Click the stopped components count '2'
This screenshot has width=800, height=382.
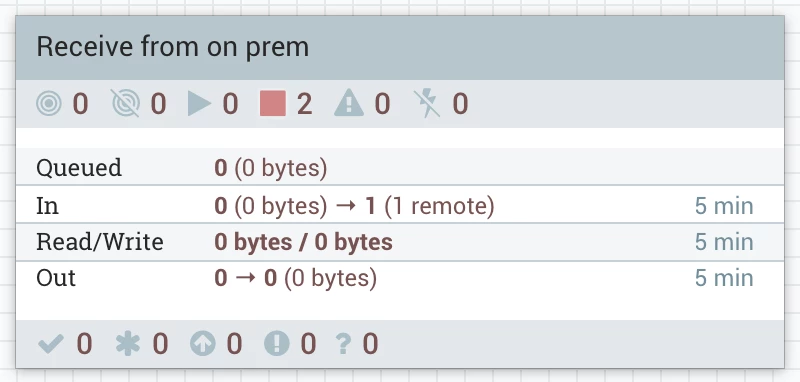[304, 104]
